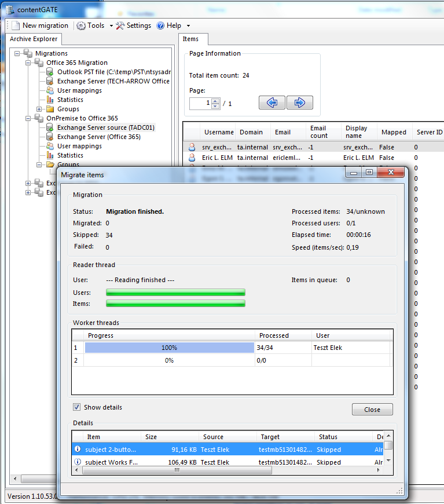Click the Items green progress bar
Image resolution: width=444 pixels, height=504 pixels.
[175, 303]
